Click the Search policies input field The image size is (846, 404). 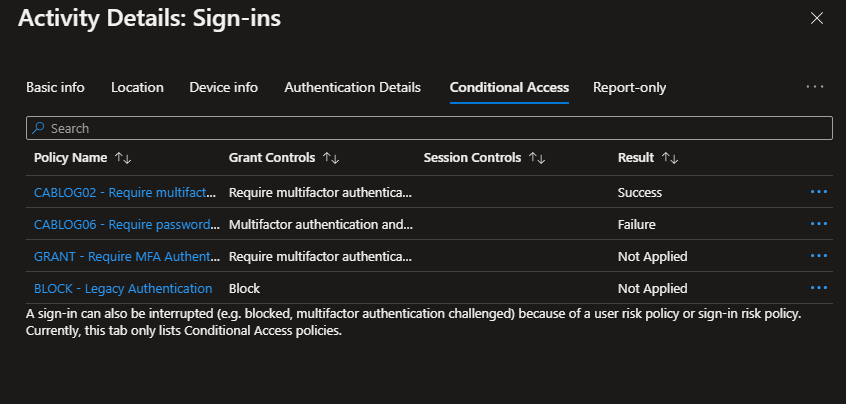click(x=430, y=128)
